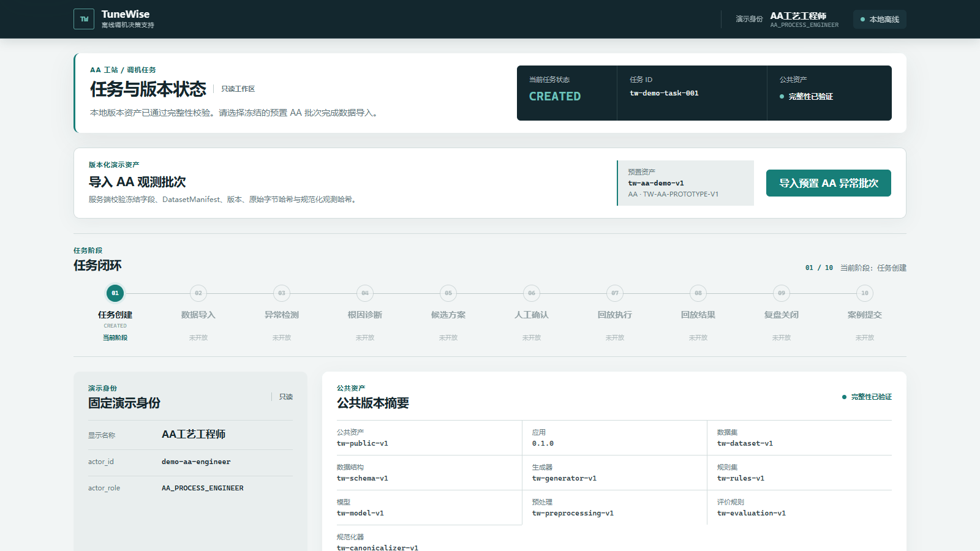Click the 任务与版本状态 heading

click(148, 89)
